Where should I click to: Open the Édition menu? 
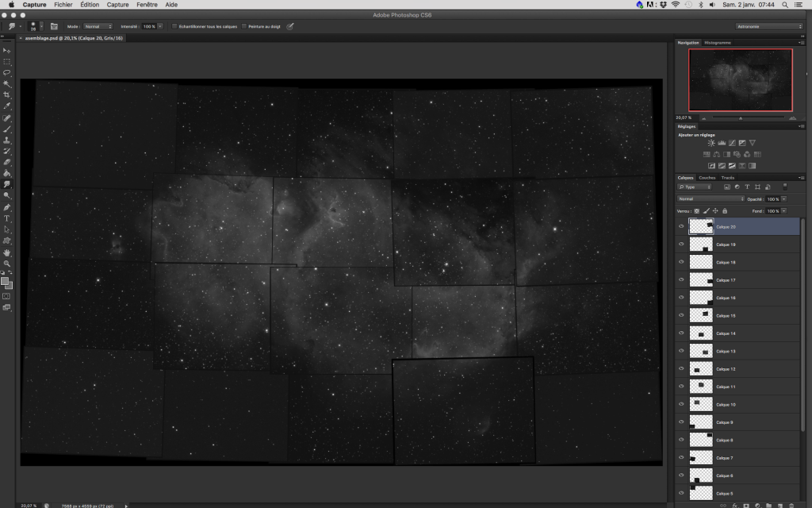click(x=90, y=5)
